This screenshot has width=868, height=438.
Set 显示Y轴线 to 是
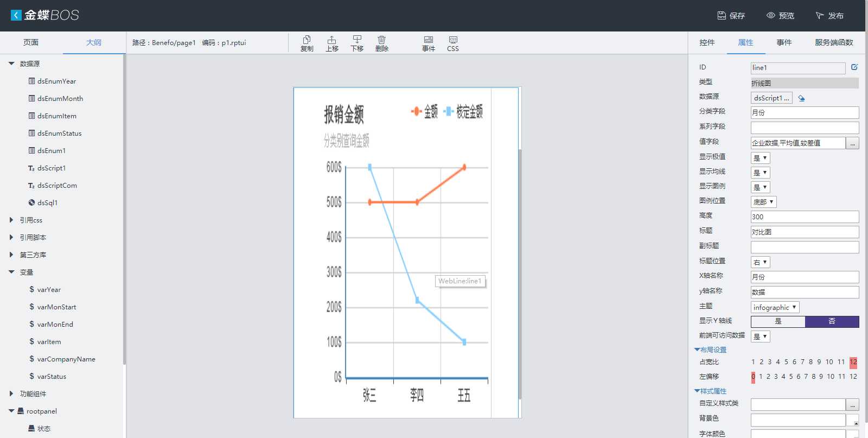[x=778, y=321]
